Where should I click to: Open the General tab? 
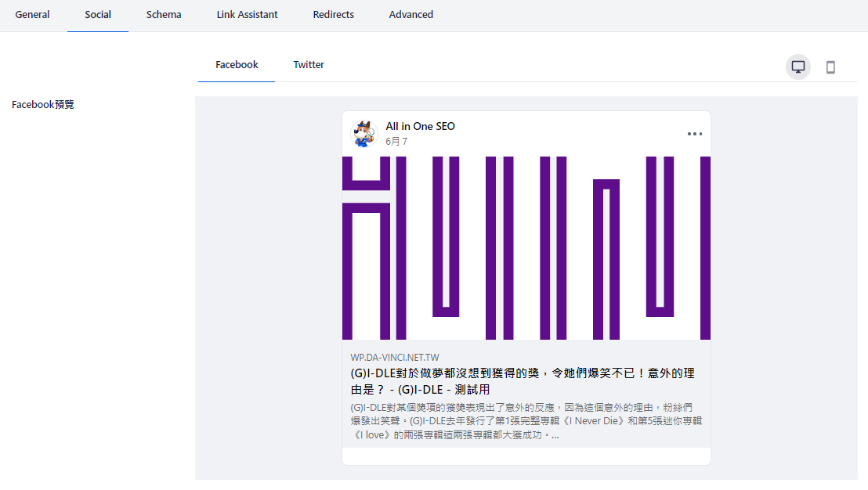32,15
